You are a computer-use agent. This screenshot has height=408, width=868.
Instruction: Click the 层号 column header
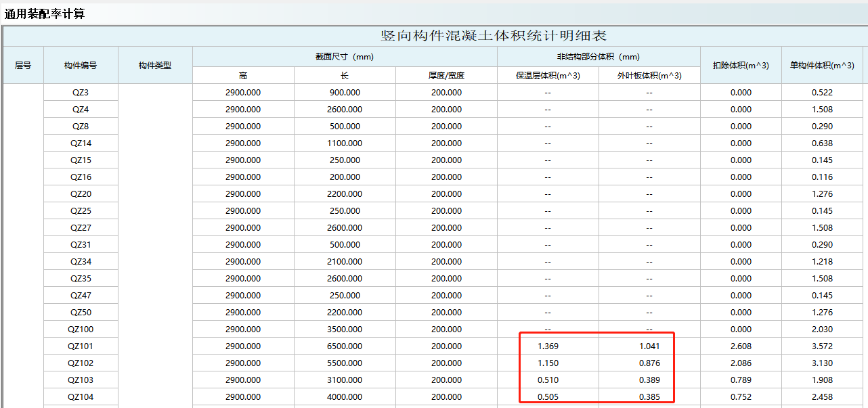pos(23,66)
